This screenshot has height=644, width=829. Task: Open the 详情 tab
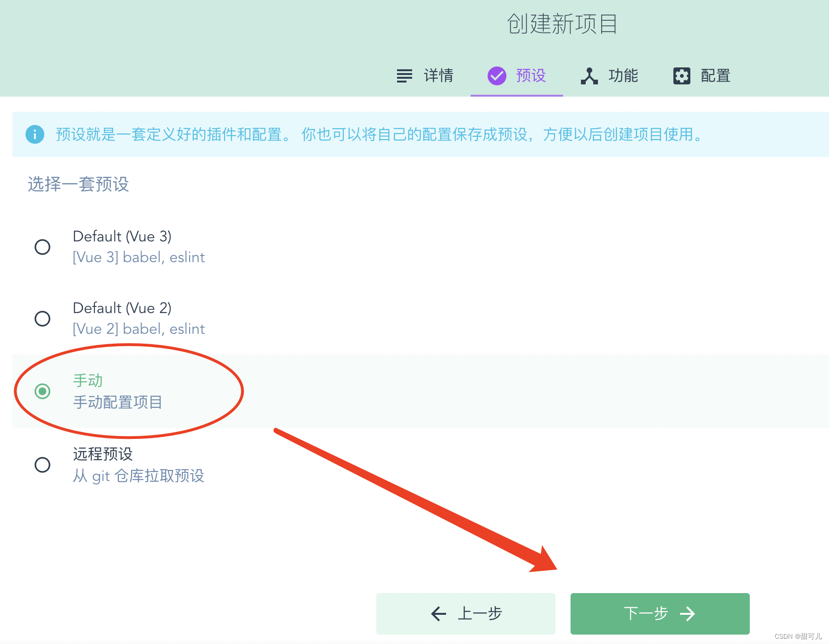point(425,75)
